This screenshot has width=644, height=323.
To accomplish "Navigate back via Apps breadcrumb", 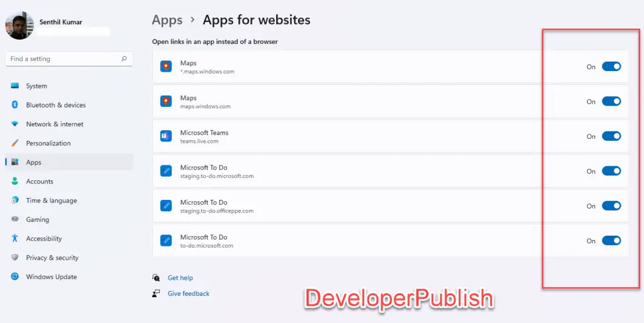I will click(167, 19).
